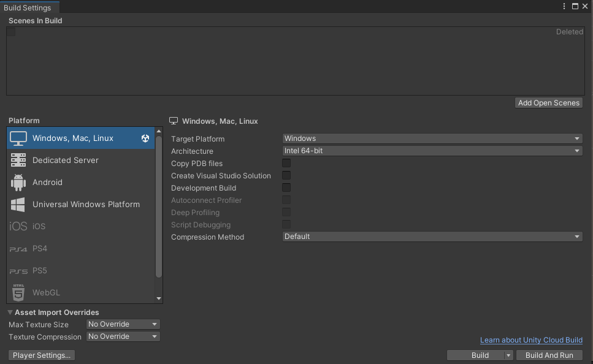Open the Target Platform dropdown
593x364 pixels.
pos(432,138)
